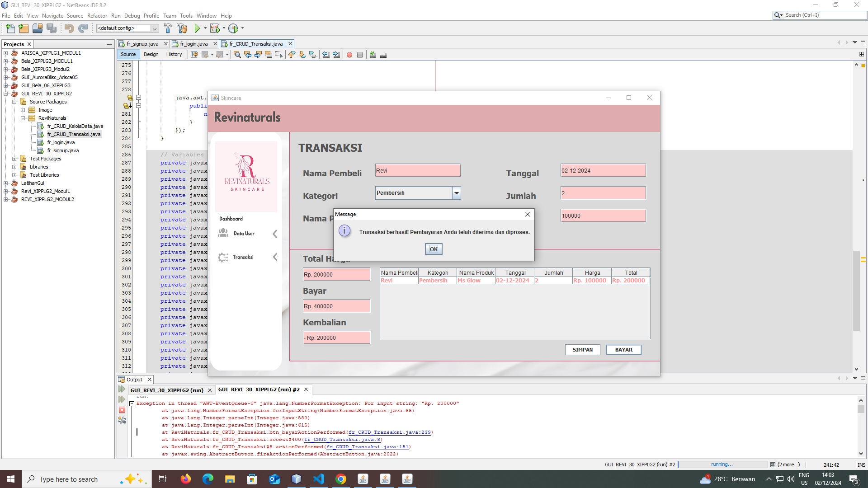Click the Find Selection magnifier icon
The image size is (868, 488).
pyautogui.click(x=237, y=55)
